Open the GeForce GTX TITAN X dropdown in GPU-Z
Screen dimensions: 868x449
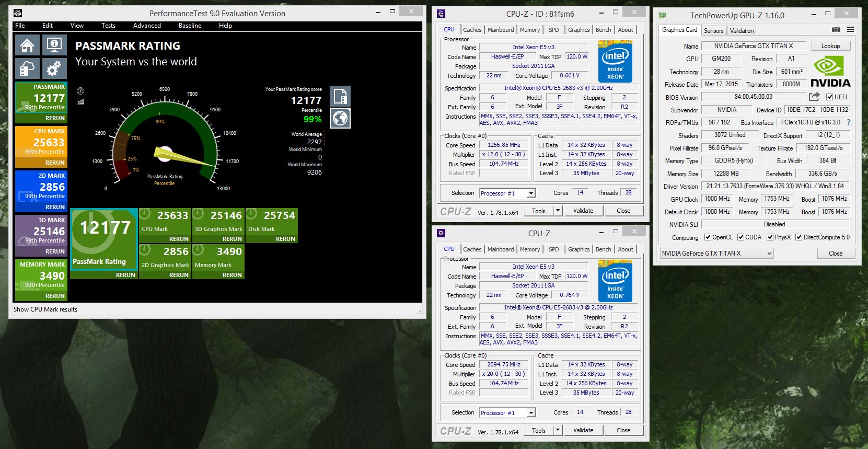coord(716,254)
